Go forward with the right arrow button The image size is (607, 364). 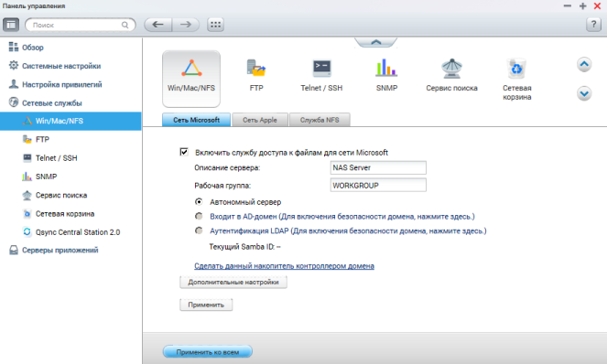click(x=186, y=25)
